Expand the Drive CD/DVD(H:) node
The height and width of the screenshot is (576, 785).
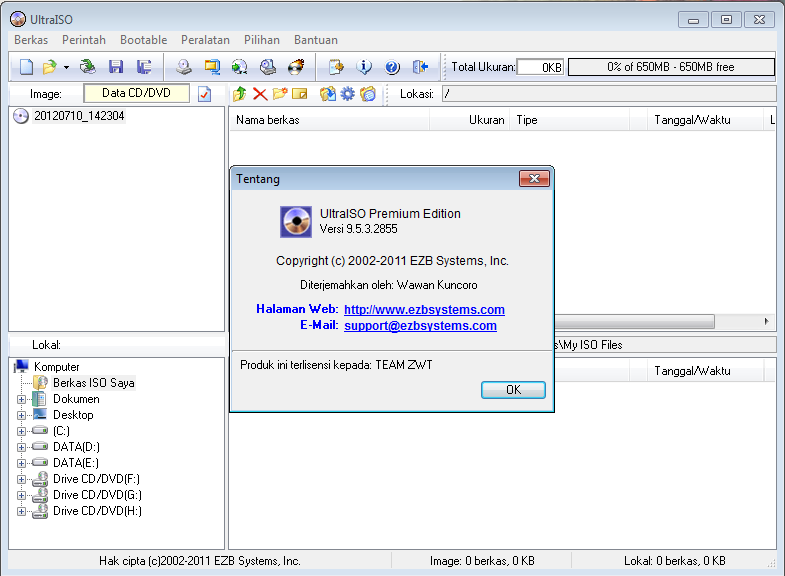click(x=21, y=511)
